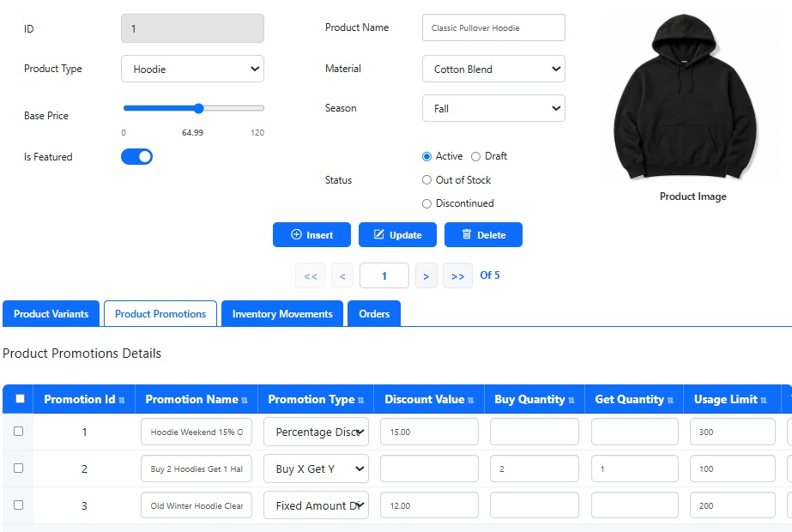
Task: Click the Base Price slider handle
Action: tap(198, 108)
